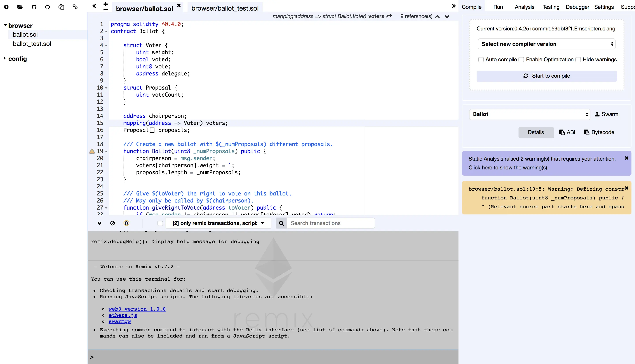Click the Start to compile button
The height and width of the screenshot is (364, 635).
tap(546, 76)
